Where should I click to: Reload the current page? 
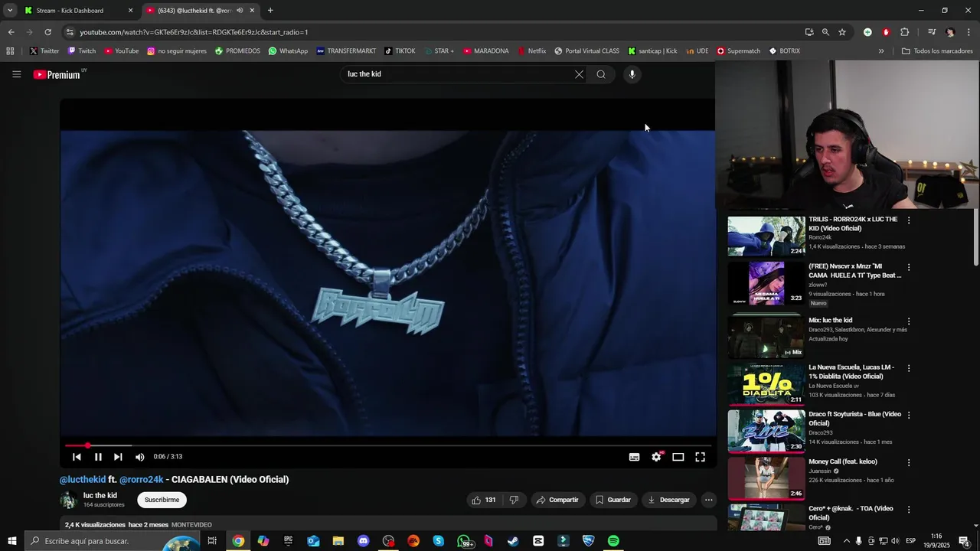(47, 32)
